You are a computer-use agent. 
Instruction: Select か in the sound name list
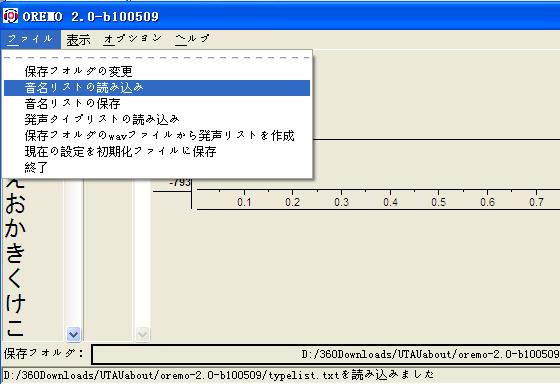(15, 228)
